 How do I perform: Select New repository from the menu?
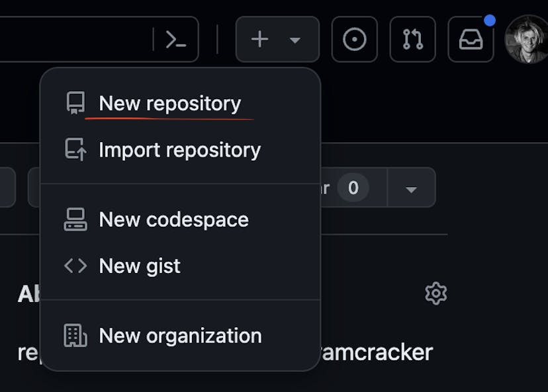[x=169, y=104]
